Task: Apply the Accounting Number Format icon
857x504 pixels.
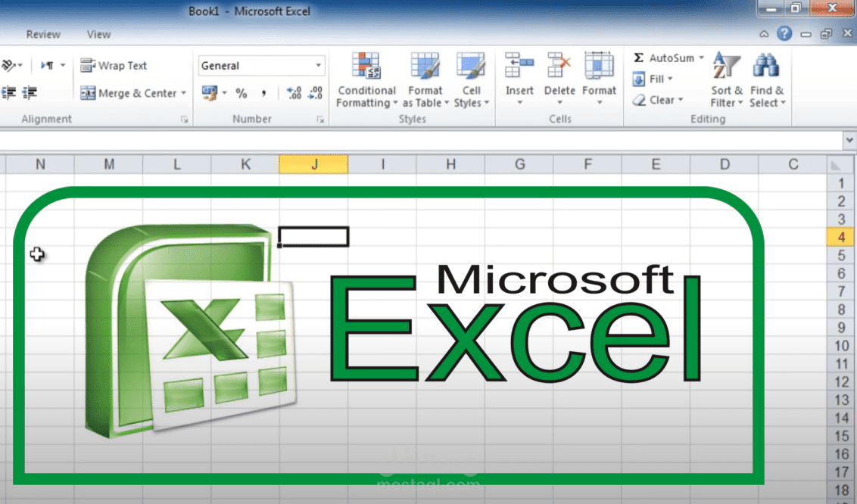Action: point(210,93)
